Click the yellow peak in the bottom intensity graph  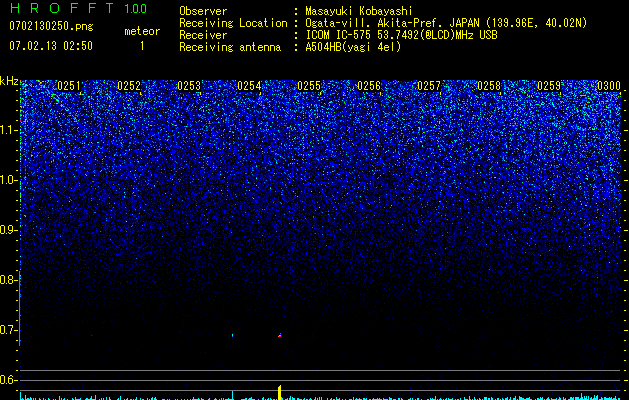[280, 392]
